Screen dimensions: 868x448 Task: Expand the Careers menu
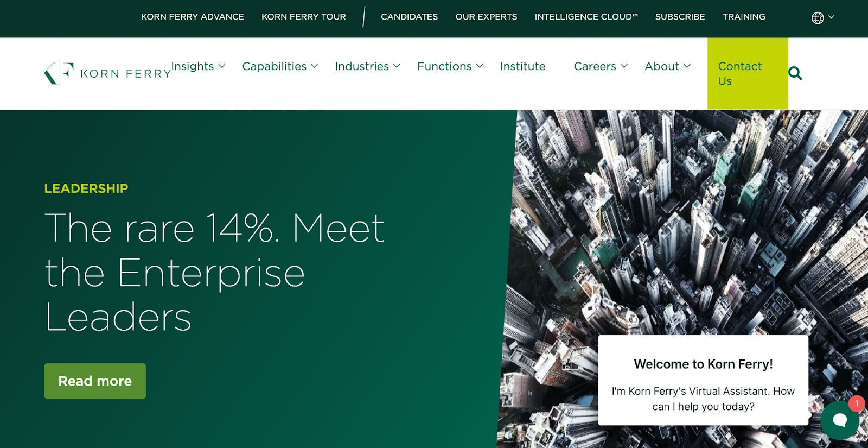[601, 66]
